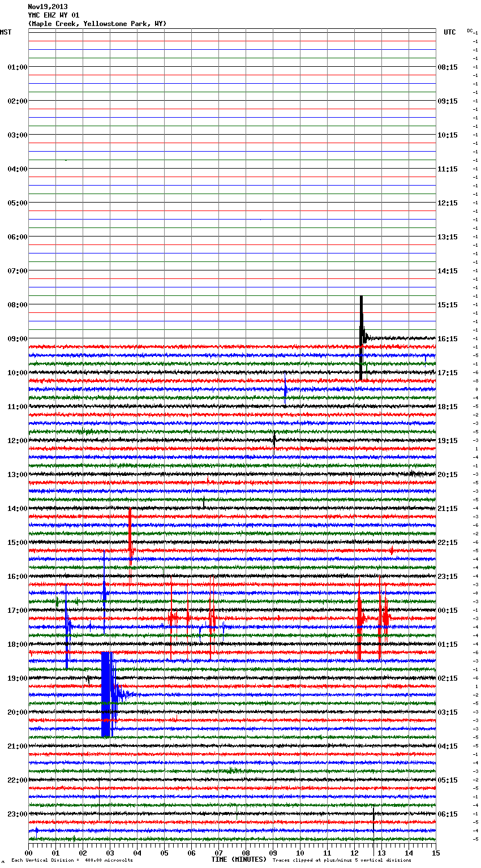This screenshot has width=481, height=868.
Task: Select the 12:00 MST time label
Action: 18,441
